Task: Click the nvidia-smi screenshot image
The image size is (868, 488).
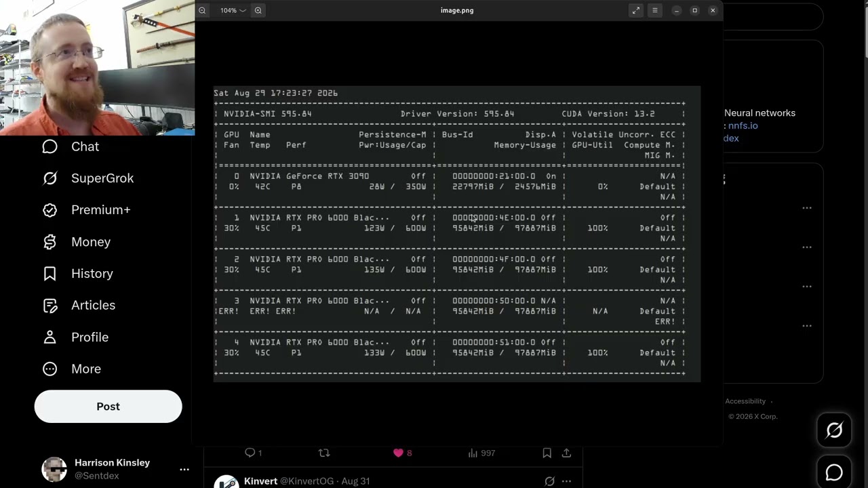Action: click(x=457, y=234)
